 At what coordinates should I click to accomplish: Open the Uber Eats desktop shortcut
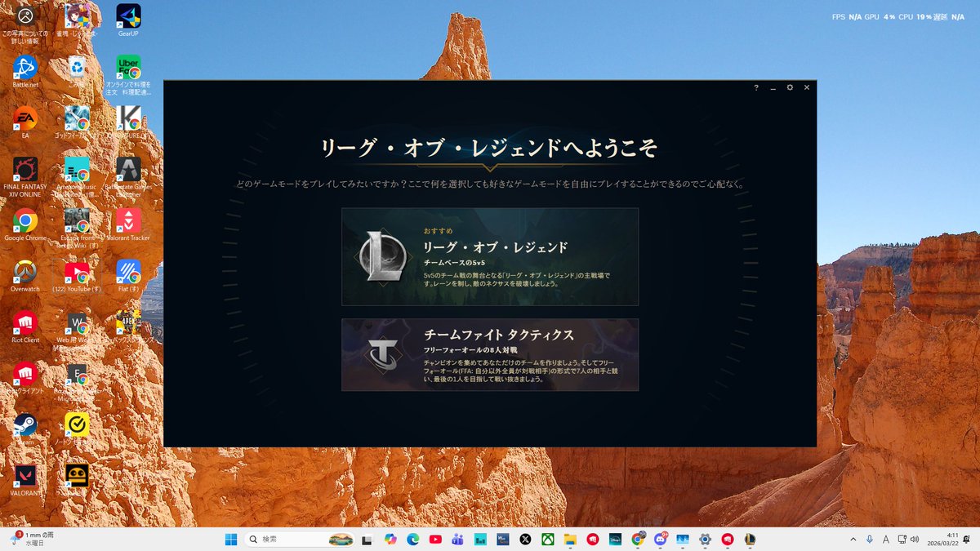tap(128, 75)
